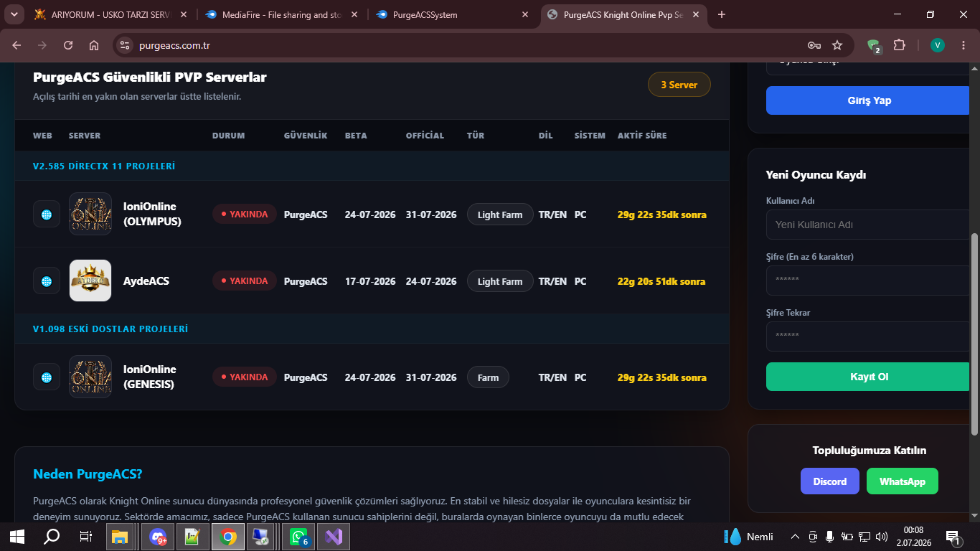
Task: Click the Kullanıcı Adı input field
Action: (869, 225)
